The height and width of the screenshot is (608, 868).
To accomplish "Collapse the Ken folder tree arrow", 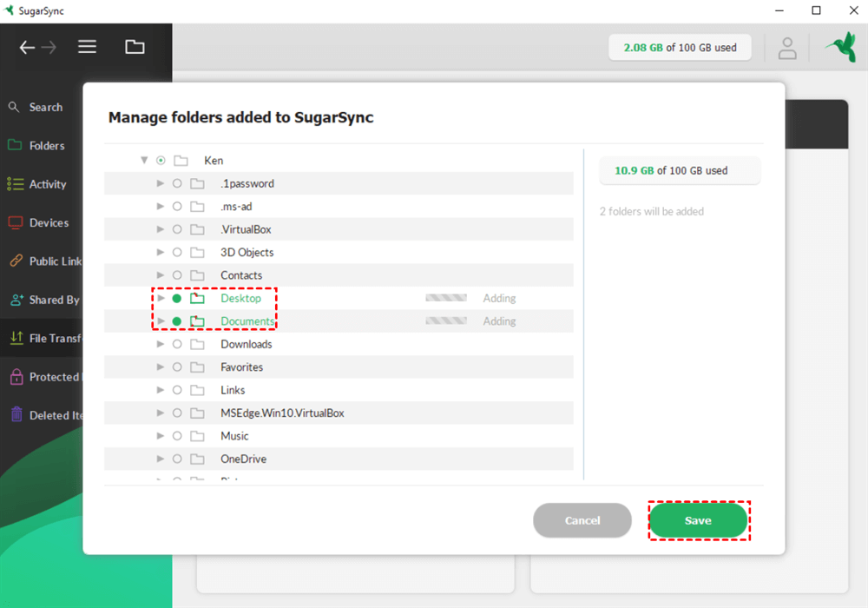I will (144, 160).
